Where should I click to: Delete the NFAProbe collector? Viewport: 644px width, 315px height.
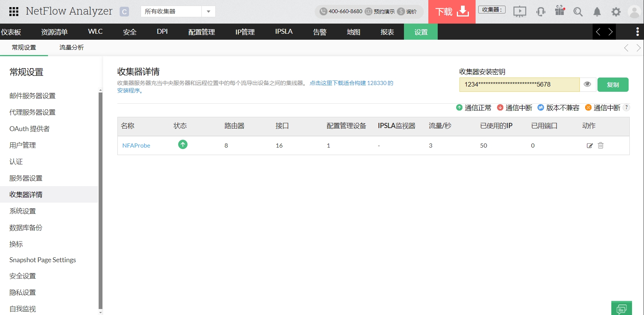pos(600,146)
